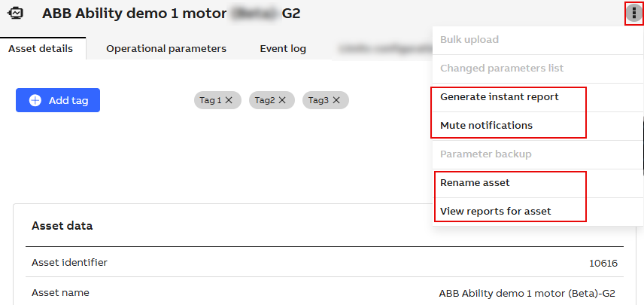Click the Bulk upload menu entry

pyautogui.click(x=469, y=40)
